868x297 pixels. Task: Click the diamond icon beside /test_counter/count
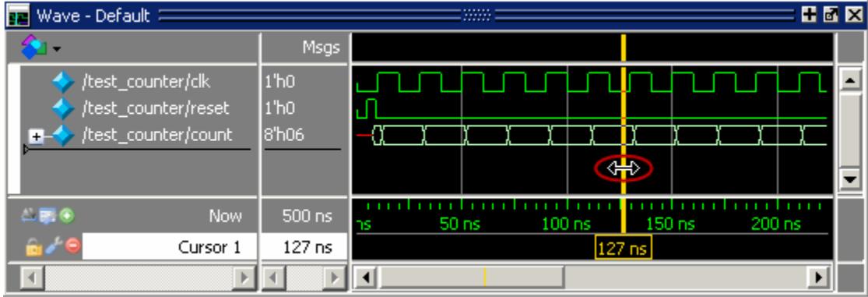(x=62, y=135)
